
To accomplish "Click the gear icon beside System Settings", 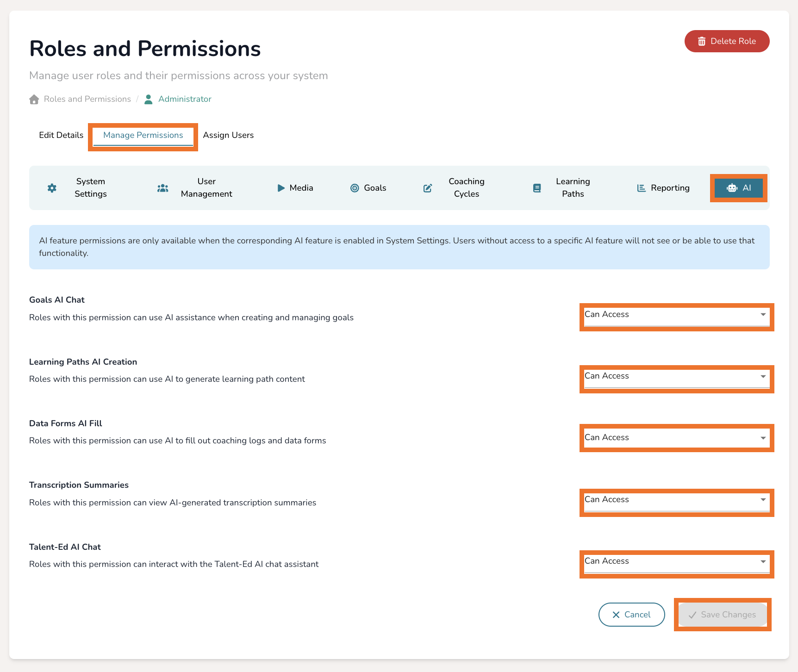I will pyautogui.click(x=52, y=188).
